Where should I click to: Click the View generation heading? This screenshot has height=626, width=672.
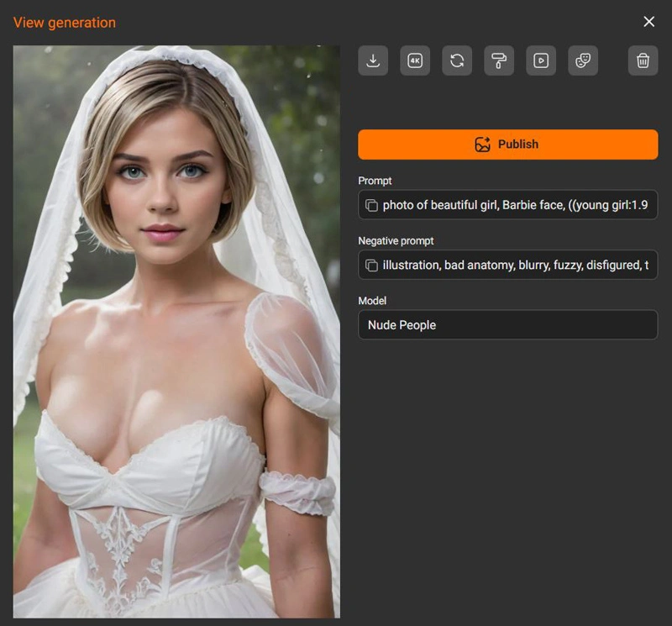(65, 23)
